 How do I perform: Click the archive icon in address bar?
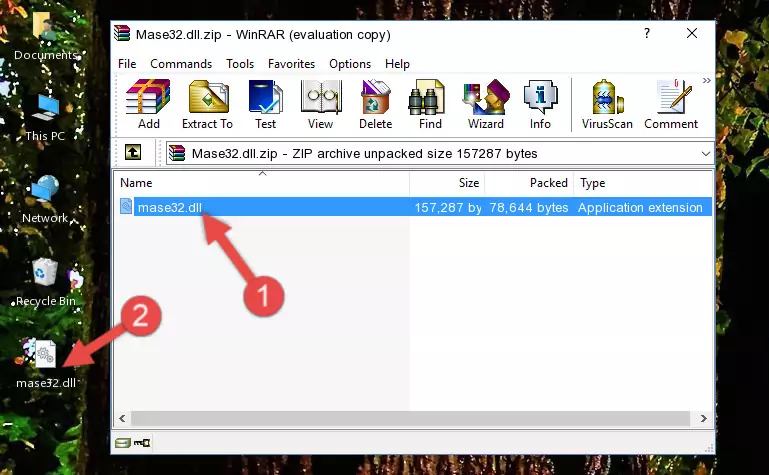(177, 153)
